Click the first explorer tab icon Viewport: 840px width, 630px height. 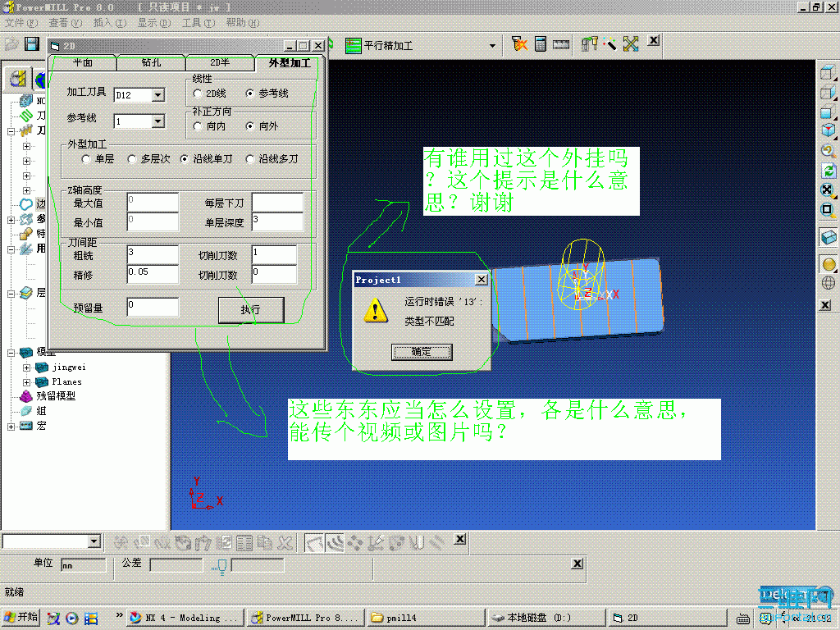point(17,80)
